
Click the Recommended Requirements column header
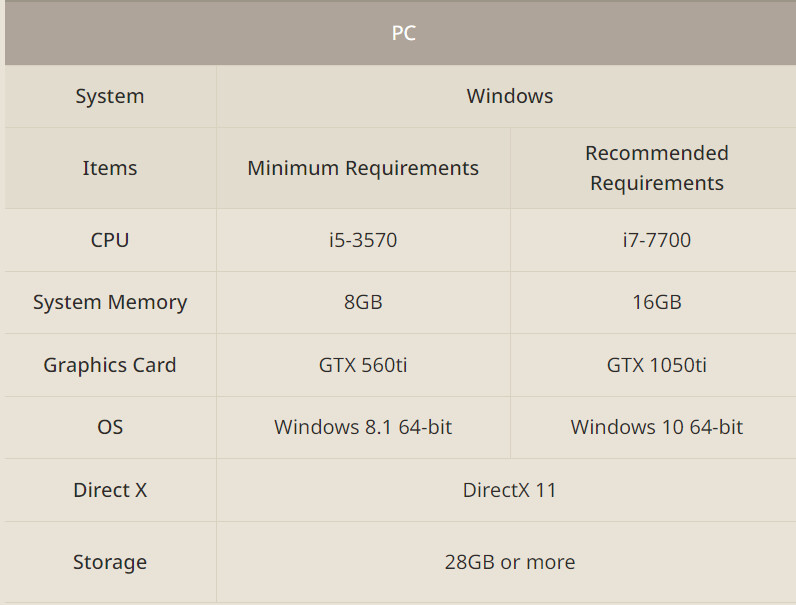point(656,168)
